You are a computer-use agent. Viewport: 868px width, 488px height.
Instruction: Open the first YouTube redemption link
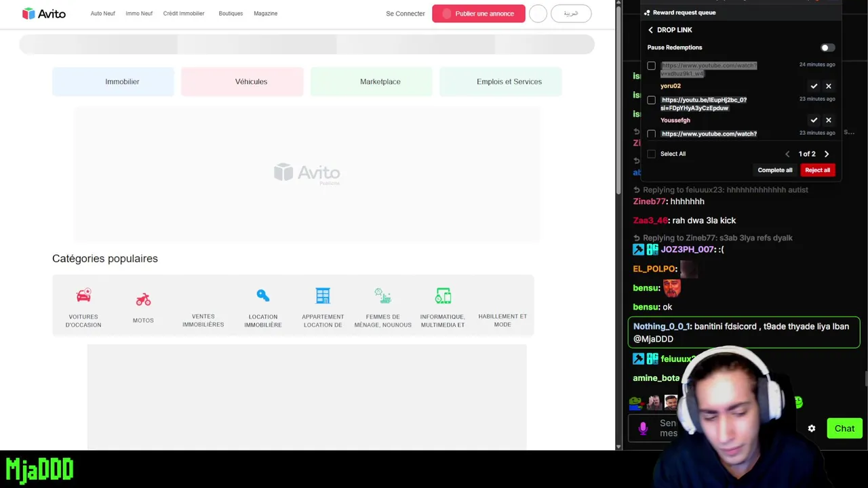coord(709,69)
